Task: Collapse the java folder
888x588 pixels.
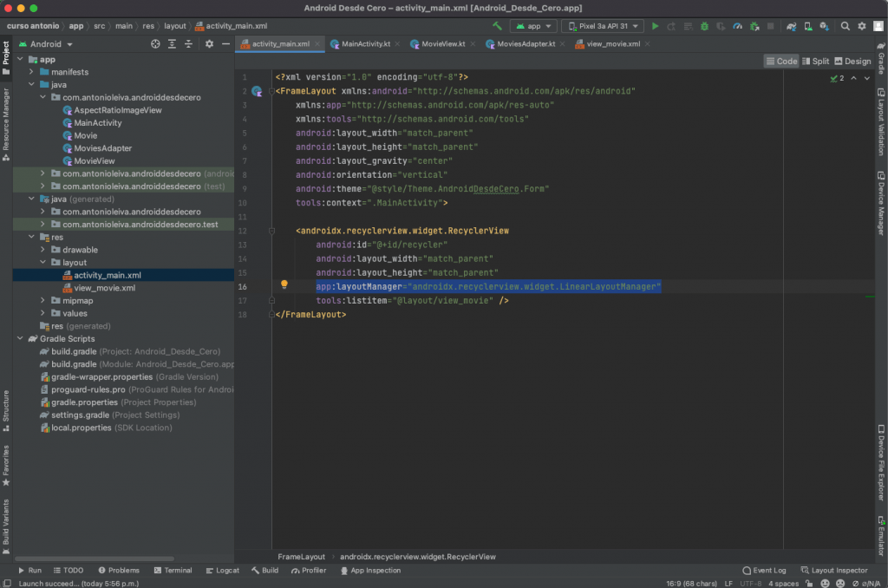Action: [x=31, y=84]
